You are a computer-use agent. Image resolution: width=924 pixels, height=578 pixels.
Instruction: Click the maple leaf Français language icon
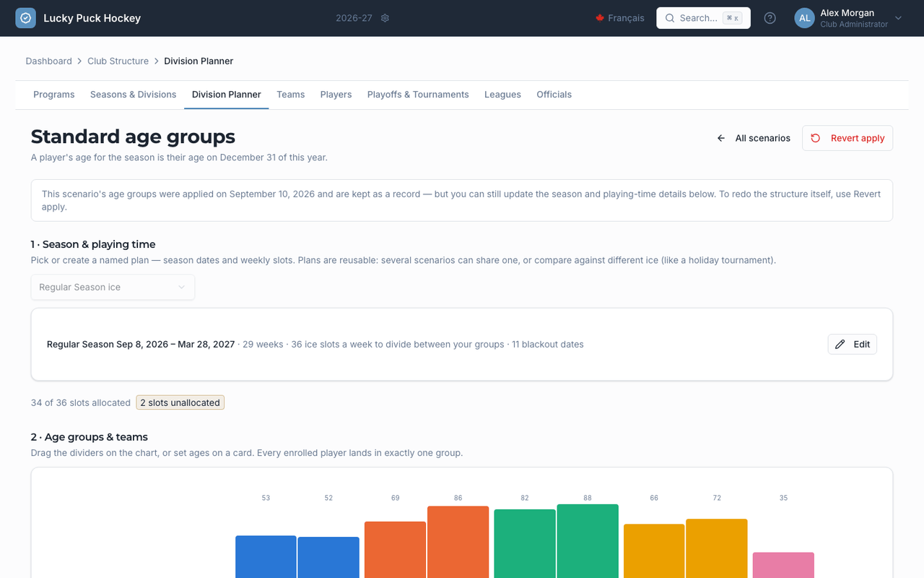(x=599, y=18)
